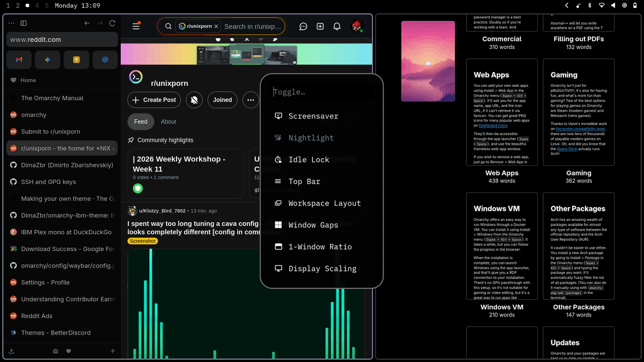Screen dimensions: 644x362
Task: Click the Monday 13:09 clock
Action: (x=77, y=5)
